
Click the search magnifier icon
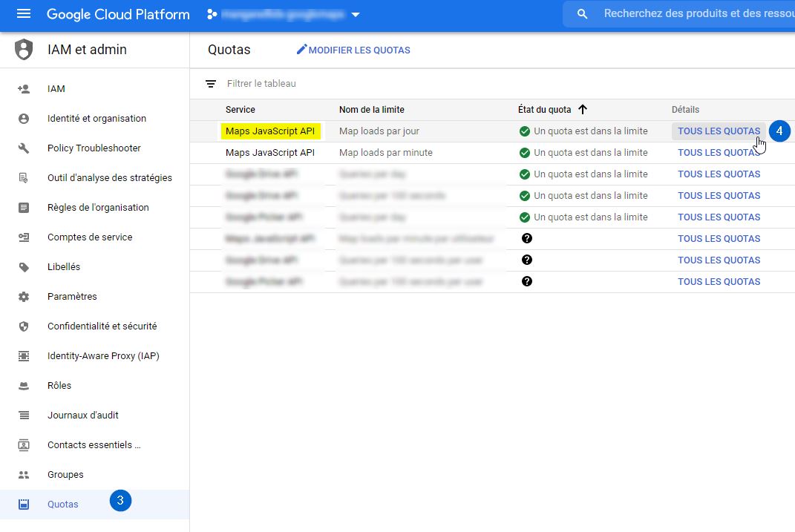[x=582, y=14]
